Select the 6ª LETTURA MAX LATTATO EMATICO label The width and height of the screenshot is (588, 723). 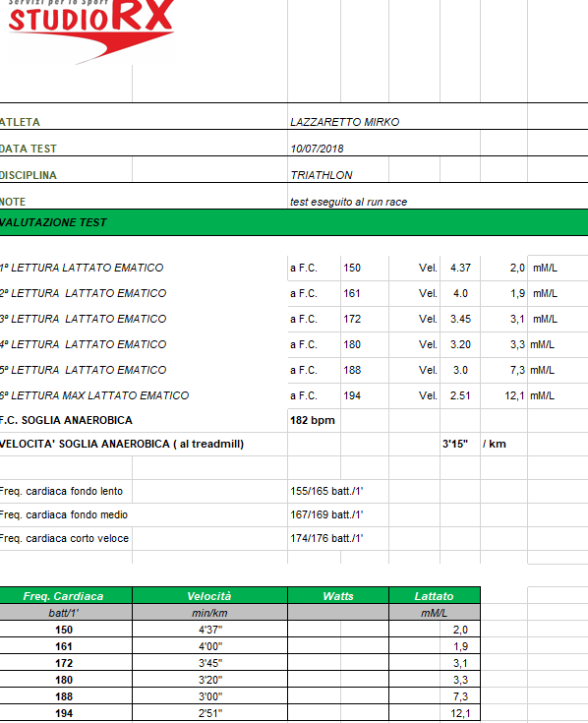[x=94, y=395]
